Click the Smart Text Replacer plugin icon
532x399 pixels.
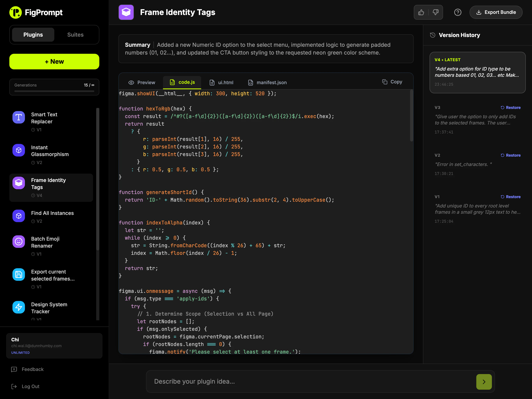[x=19, y=117]
